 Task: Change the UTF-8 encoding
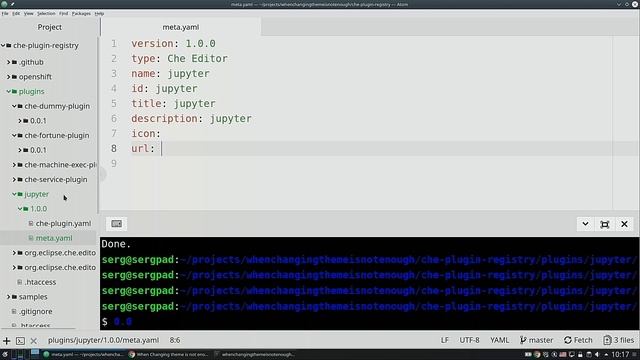click(x=469, y=340)
